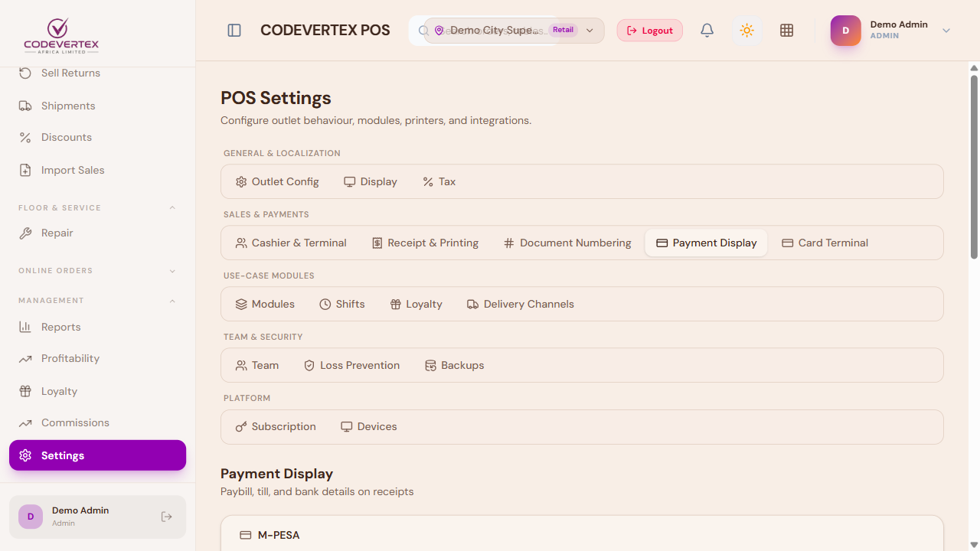Viewport: 980px width, 551px height.
Task: Switch to Display tab
Action: (371, 181)
